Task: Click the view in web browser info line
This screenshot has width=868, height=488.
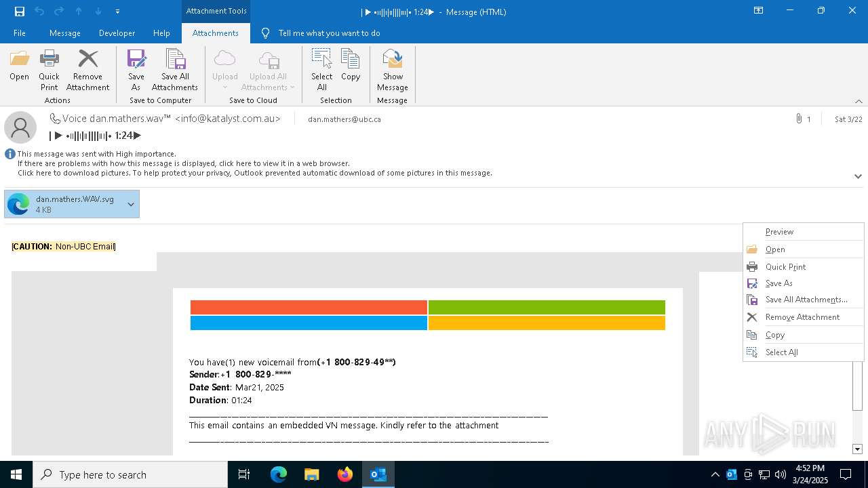Action: pyautogui.click(x=184, y=163)
